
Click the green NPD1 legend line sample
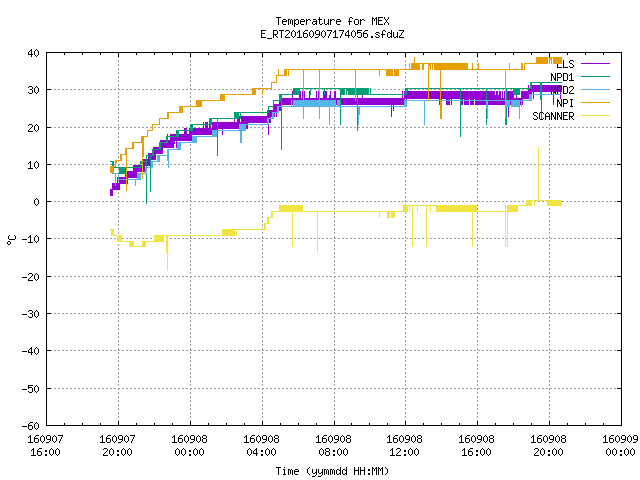coord(595,76)
